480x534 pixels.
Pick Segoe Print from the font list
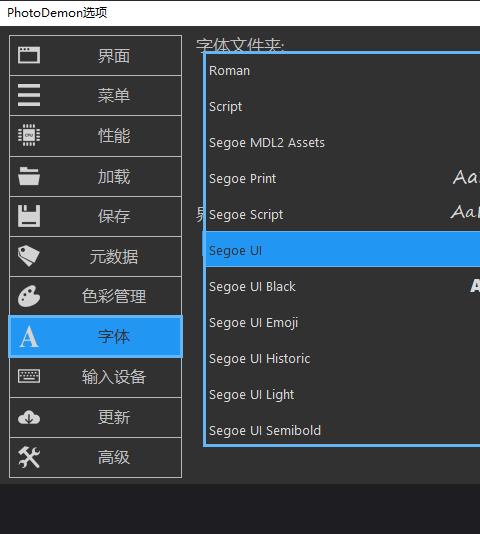pos(342,178)
